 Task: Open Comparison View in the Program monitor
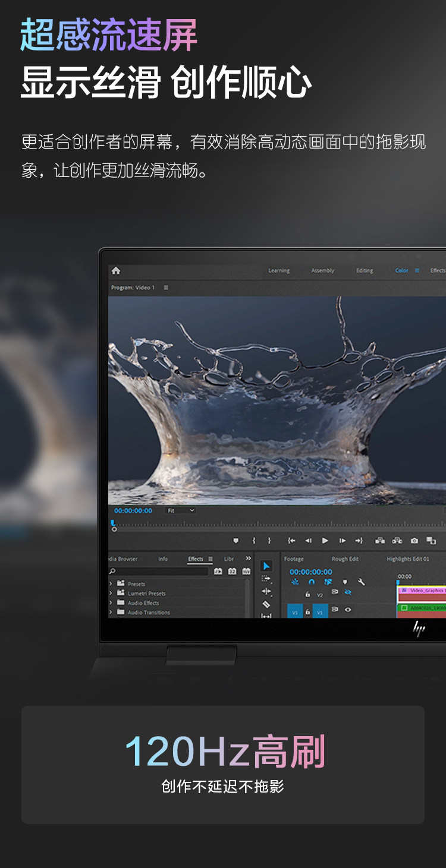tap(432, 541)
